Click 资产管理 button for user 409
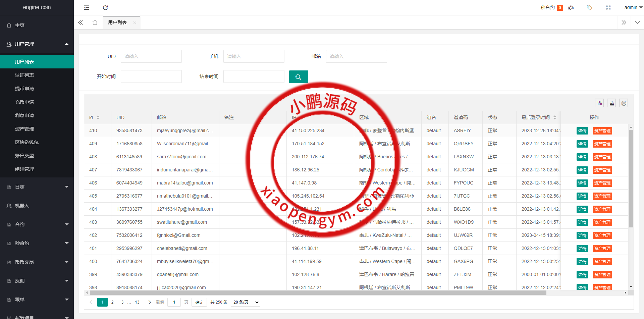 [x=602, y=144]
